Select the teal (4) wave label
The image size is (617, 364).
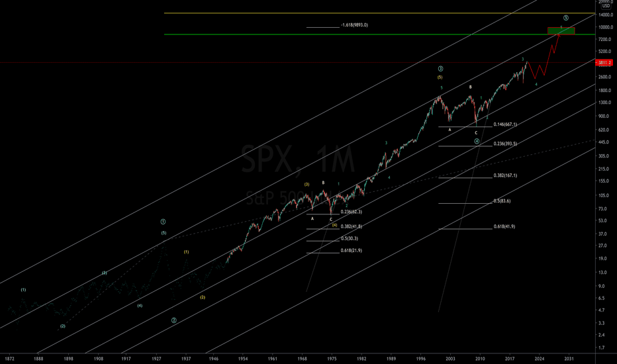pos(140,306)
